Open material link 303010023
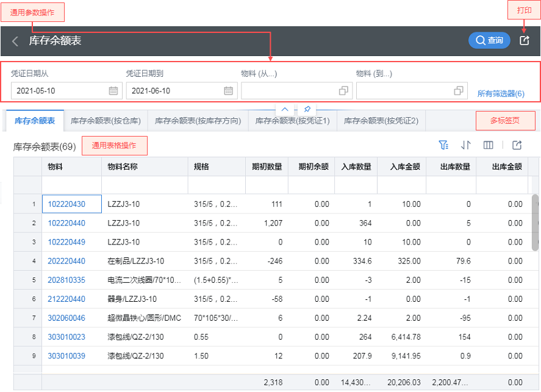541x392 pixels. (x=66, y=337)
